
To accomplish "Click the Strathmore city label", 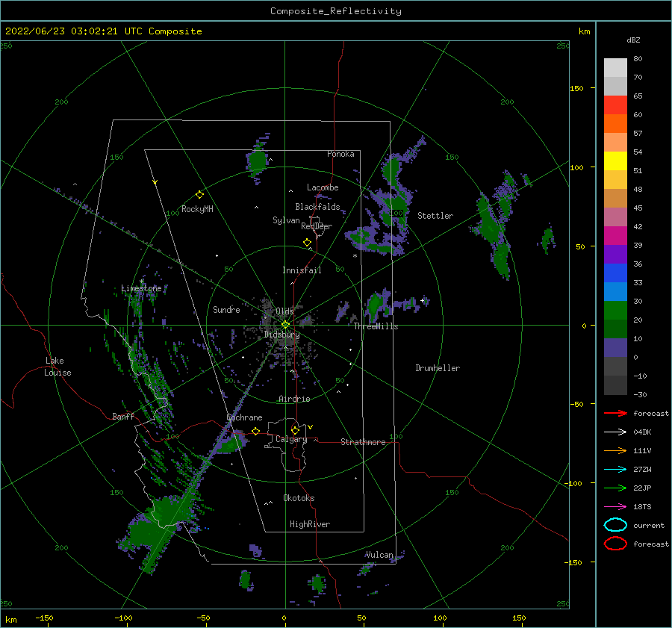I will coord(363,442).
